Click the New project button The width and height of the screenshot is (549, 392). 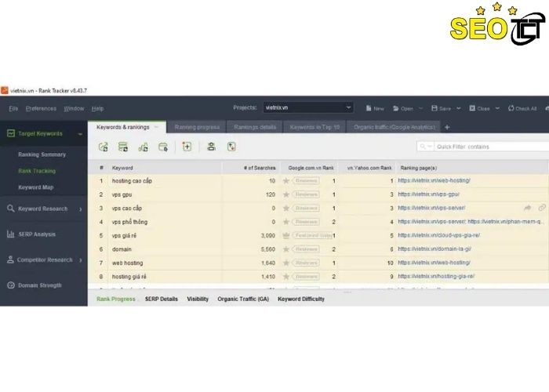(375, 108)
